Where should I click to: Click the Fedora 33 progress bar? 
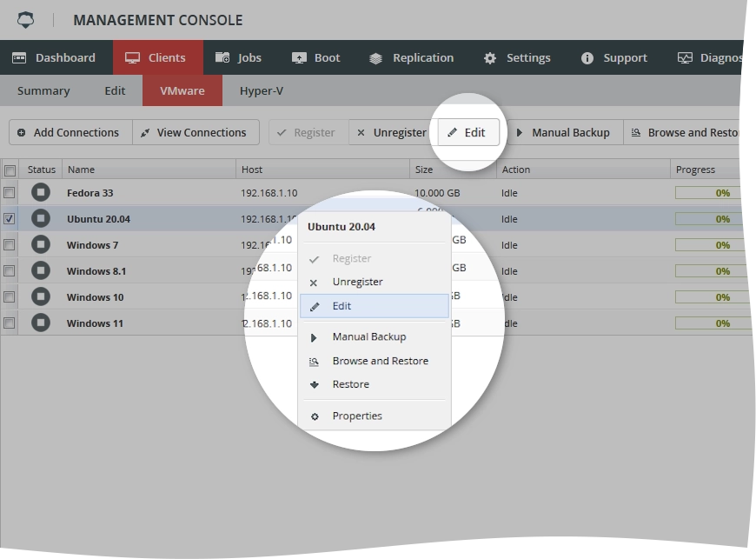click(709, 193)
